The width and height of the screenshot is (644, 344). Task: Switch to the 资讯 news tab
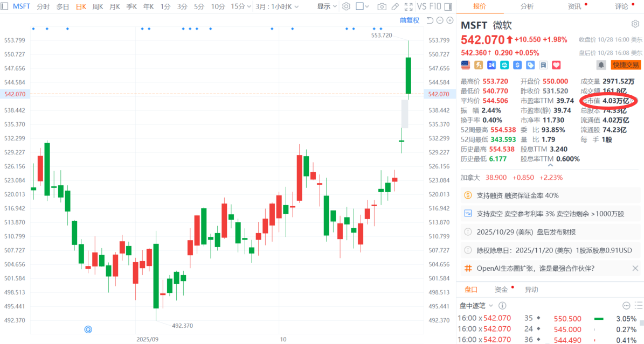574,6
